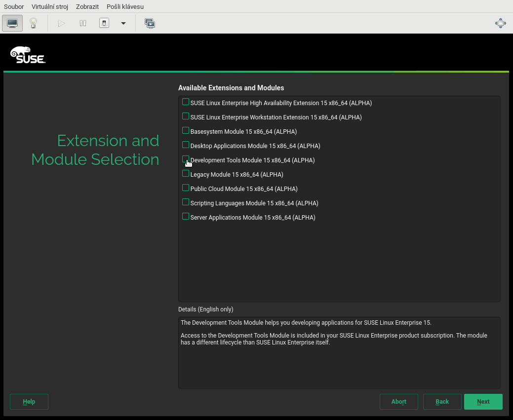Click the shut down power icon

104,23
